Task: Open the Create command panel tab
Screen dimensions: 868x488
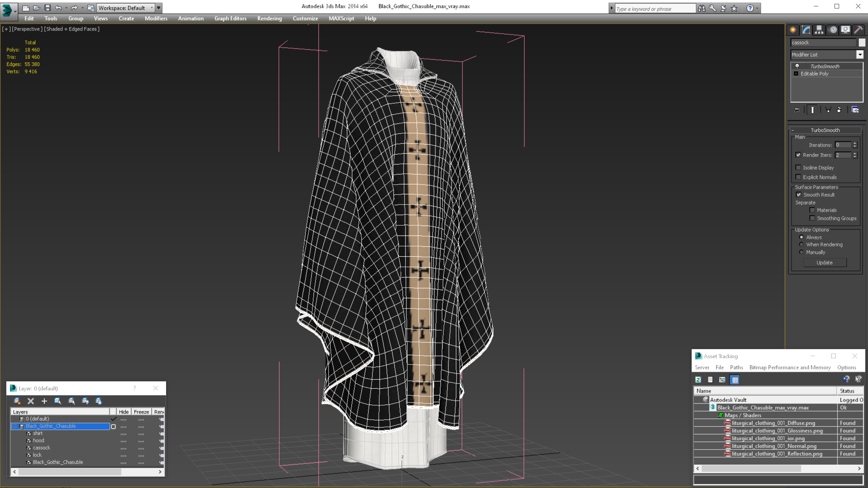Action: [793, 30]
